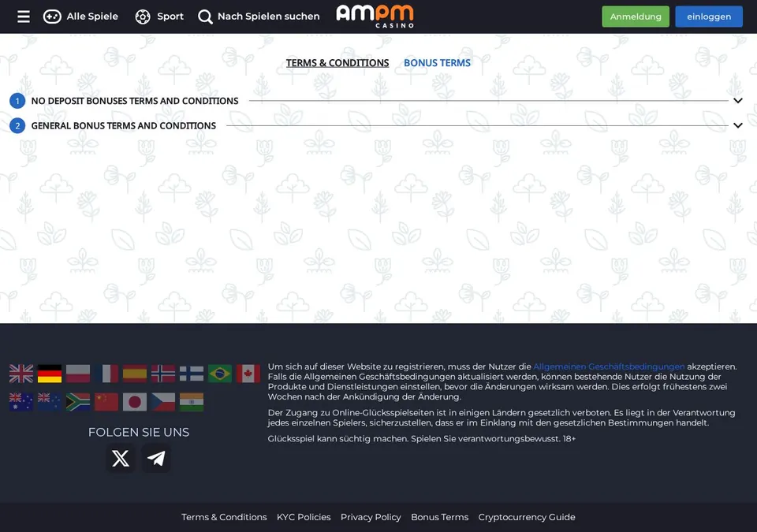Viewport: 757px width, 532px height.
Task: Select the Czech flag
Action: (x=163, y=402)
